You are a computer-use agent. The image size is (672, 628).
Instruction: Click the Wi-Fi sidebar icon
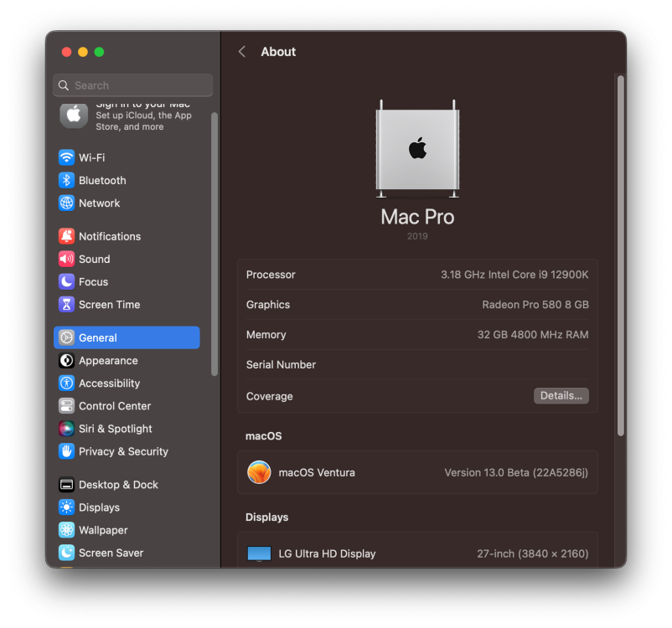pyautogui.click(x=66, y=157)
